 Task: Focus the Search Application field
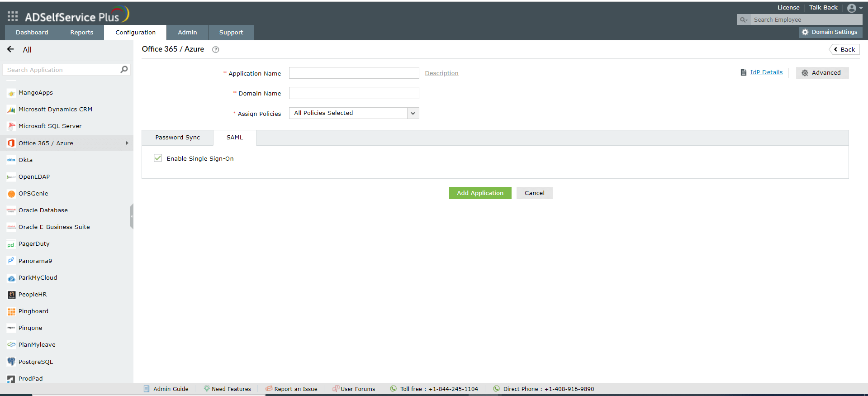pos(66,70)
